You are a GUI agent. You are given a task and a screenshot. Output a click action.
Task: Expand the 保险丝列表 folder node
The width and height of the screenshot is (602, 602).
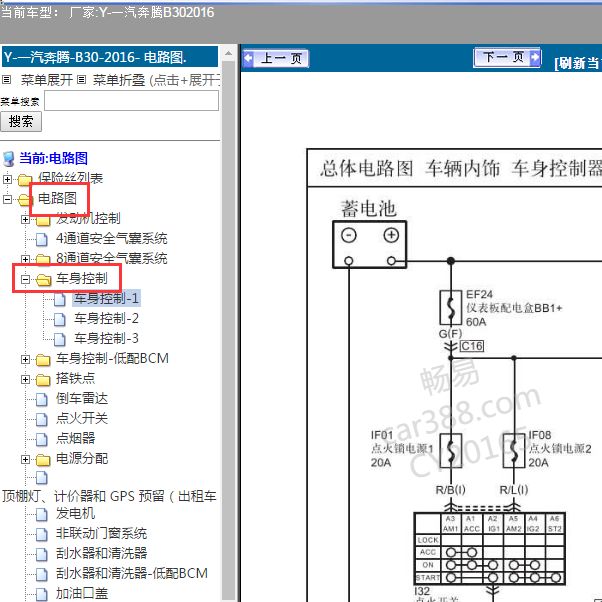pyautogui.click(x=7, y=179)
